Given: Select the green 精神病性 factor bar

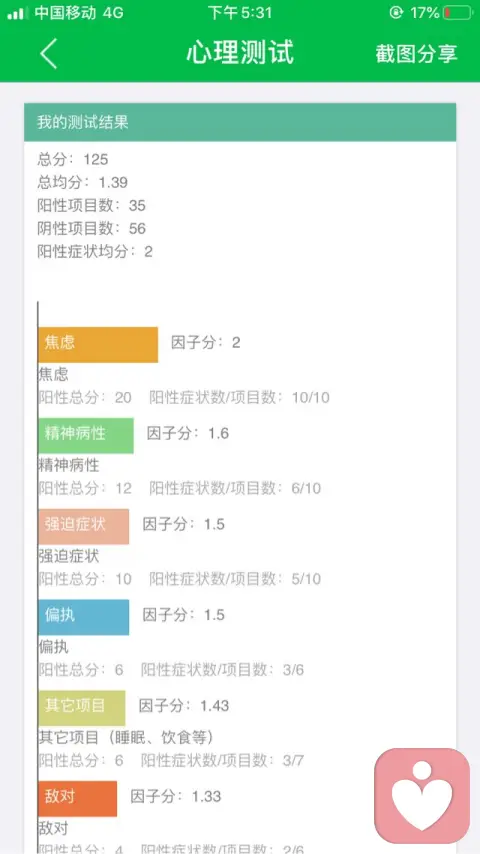Looking at the screenshot, I should (x=86, y=436).
